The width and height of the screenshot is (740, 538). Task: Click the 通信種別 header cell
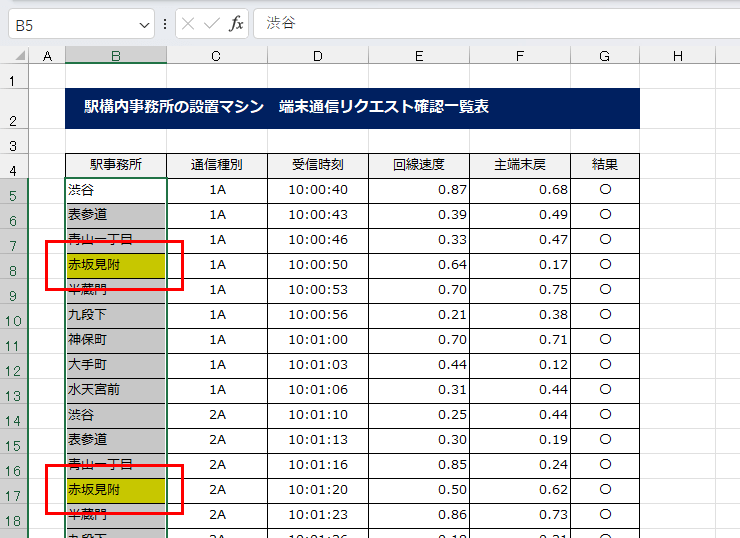217,165
